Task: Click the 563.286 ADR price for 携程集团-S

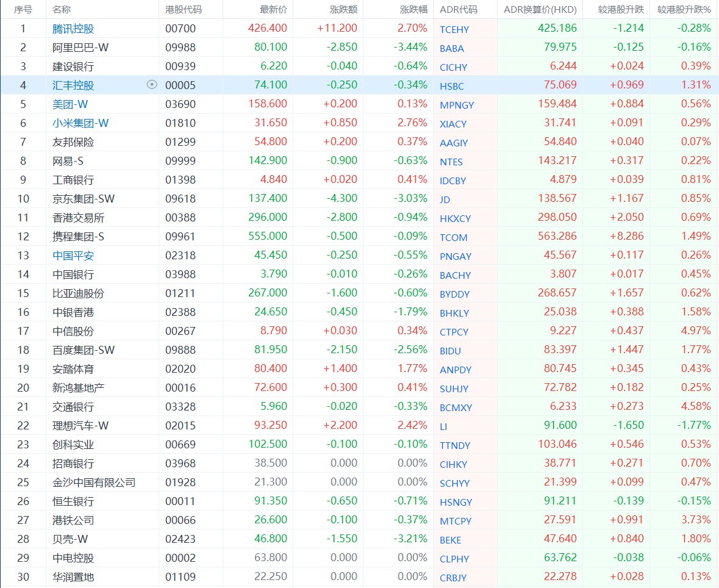Action: click(x=557, y=236)
